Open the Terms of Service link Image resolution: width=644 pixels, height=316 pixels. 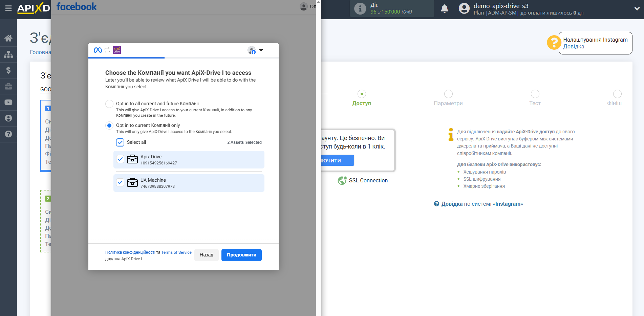click(176, 252)
